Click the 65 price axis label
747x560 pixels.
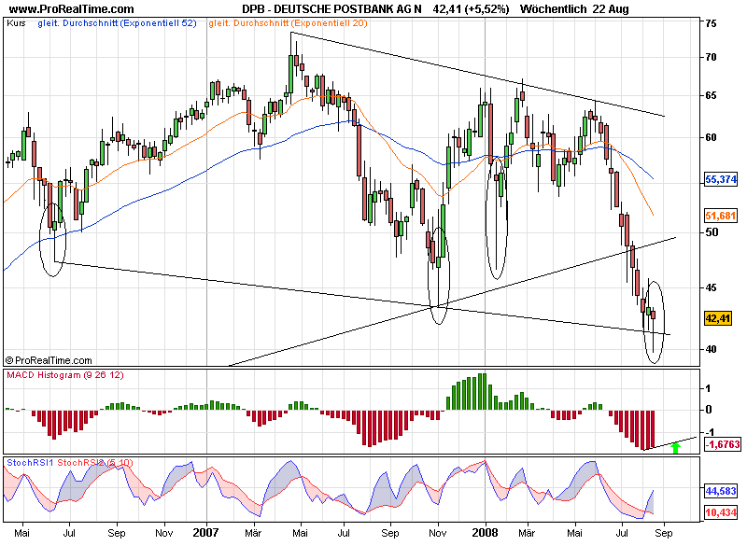pos(711,96)
